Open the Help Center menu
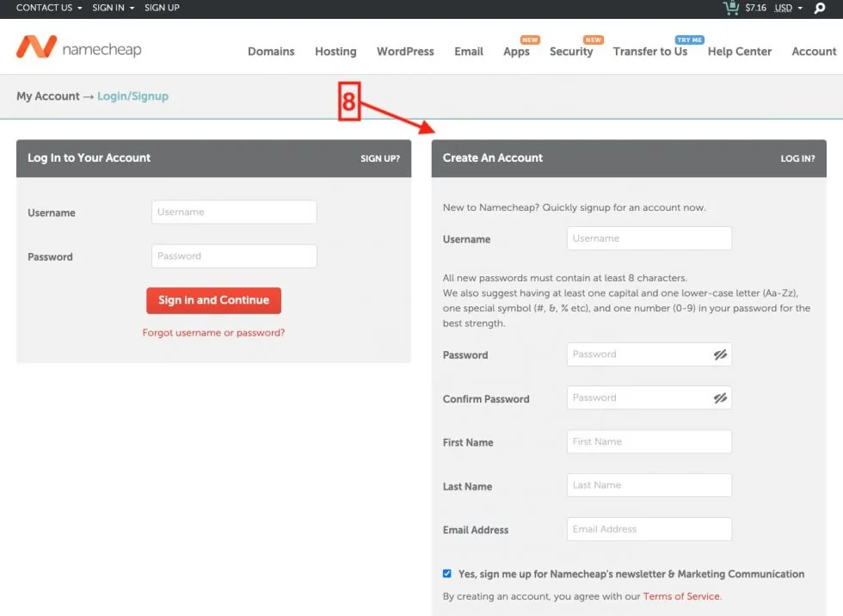This screenshot has width=843, height=616. pyautogui.click(x=739, y=52)
